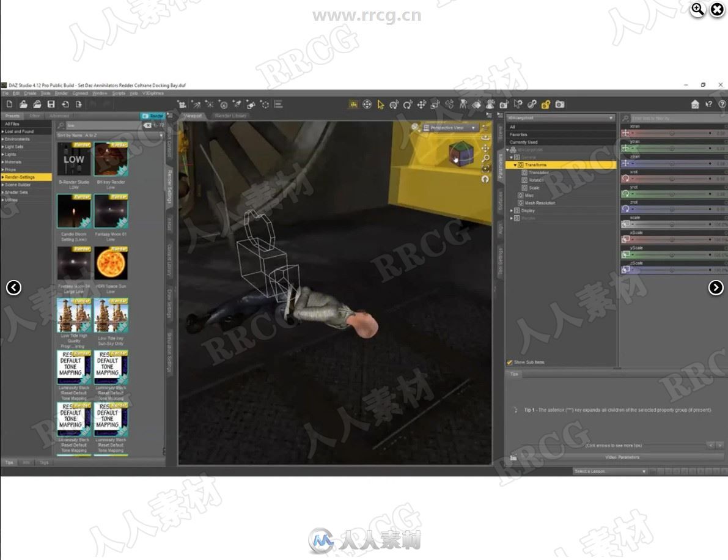The width and height of the screenshot is (728, 560).
Task: Select the Mesh Resolution property group
Action: [x=540, y=203]
